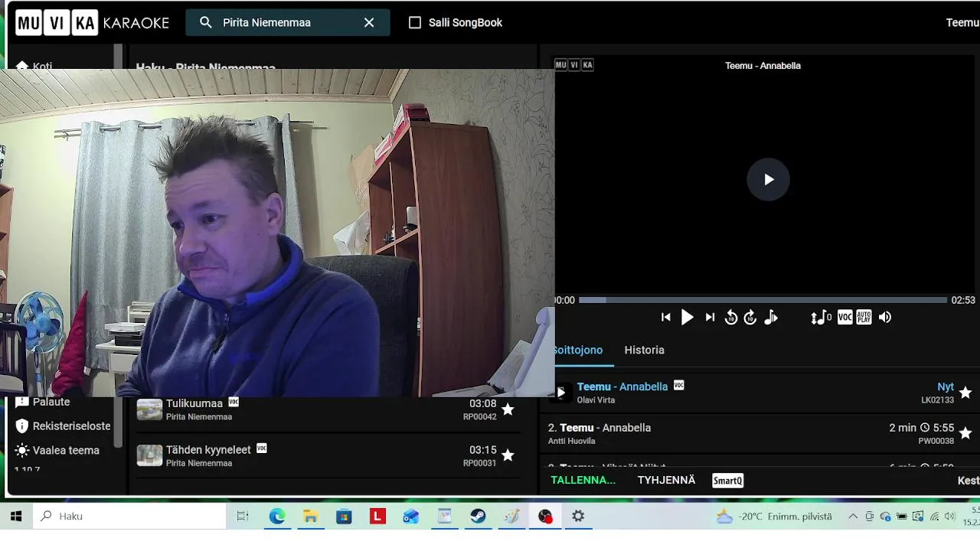Screen dimensions: 980x551
Task: Open Settings gear from the taskbar
Action: pyautogui.click(x=578, y=517)
